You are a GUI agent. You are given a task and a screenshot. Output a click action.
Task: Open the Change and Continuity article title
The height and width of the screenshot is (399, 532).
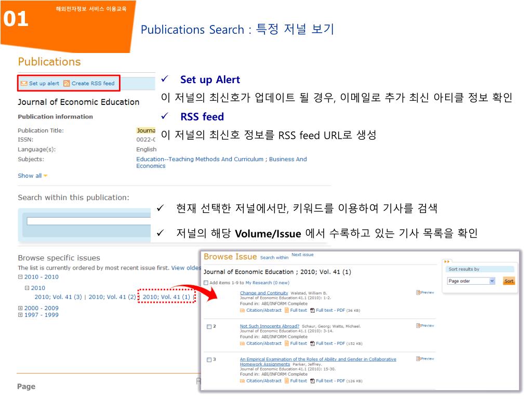264,293
